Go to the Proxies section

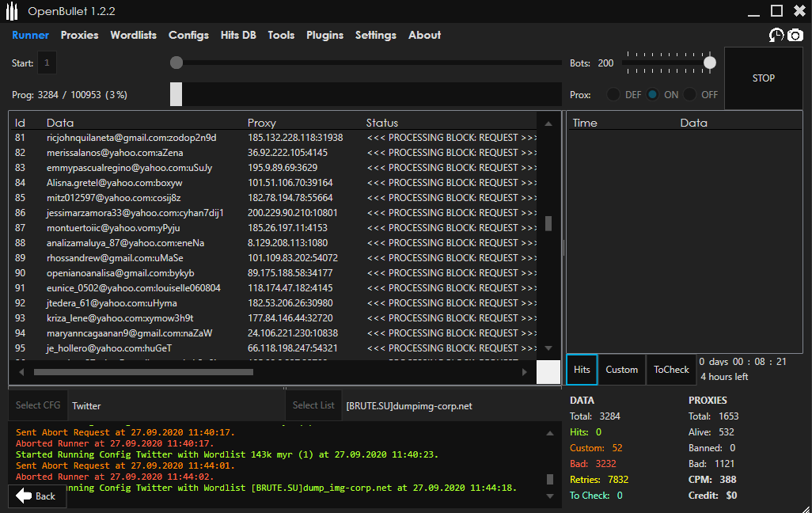(79, 36)
